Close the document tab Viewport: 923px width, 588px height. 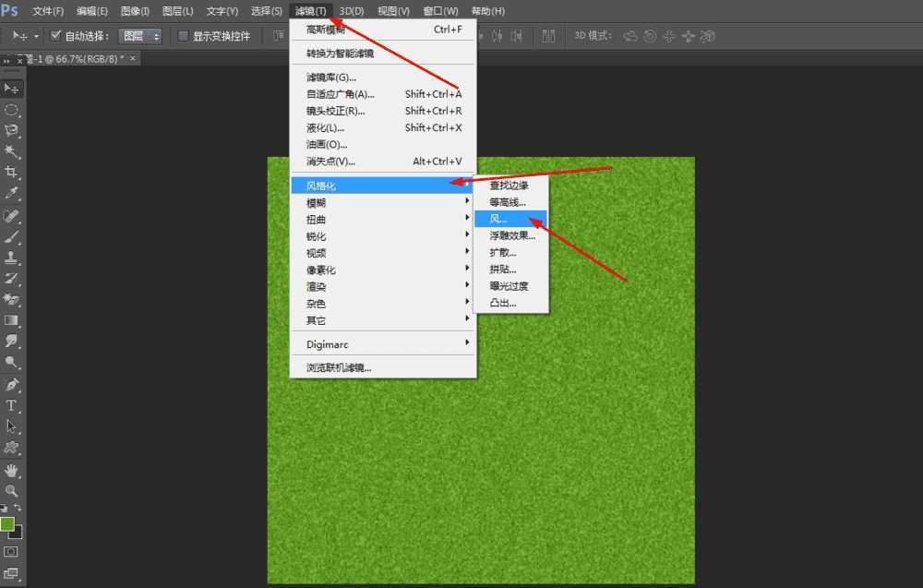click(133, 58)
